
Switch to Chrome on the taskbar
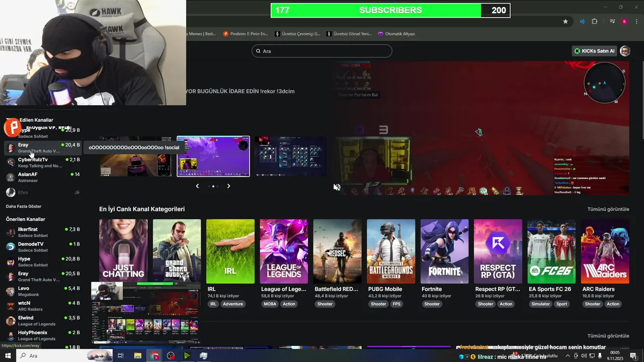(x=154, y=355)
